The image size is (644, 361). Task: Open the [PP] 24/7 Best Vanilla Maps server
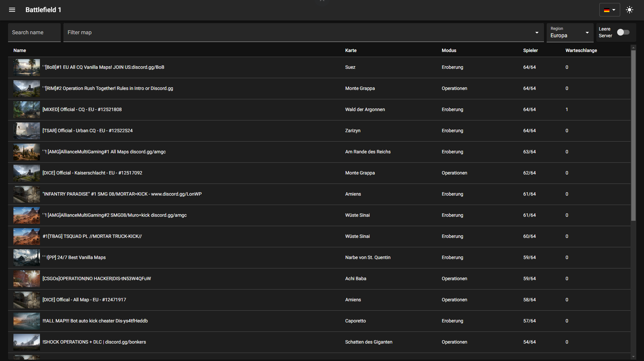74,257
